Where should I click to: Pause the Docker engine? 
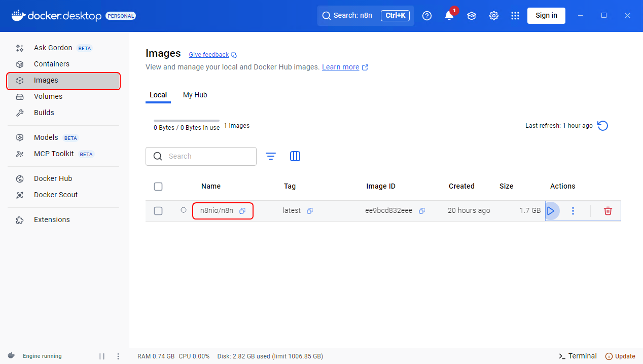(x=102, y=356)
